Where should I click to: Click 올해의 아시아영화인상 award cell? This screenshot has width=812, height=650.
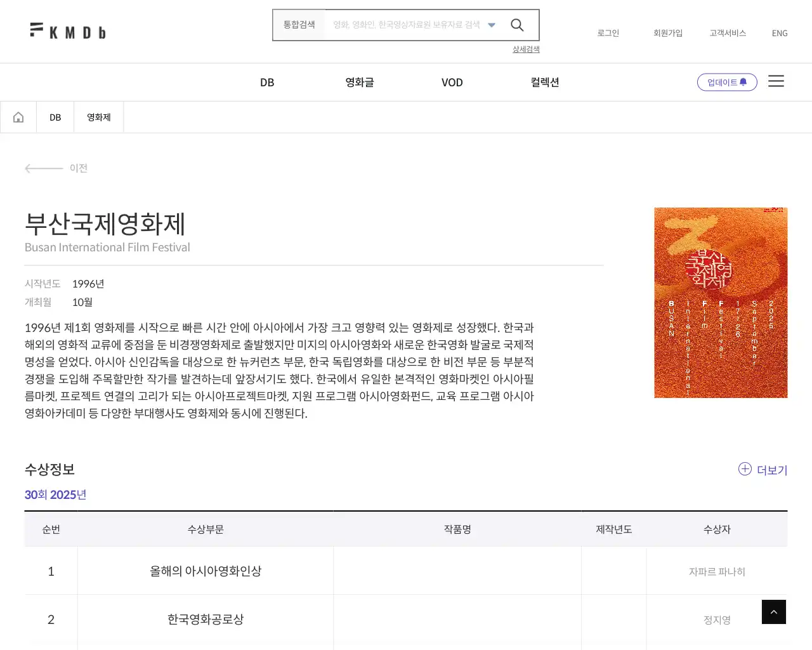click(x=206, y=571)
